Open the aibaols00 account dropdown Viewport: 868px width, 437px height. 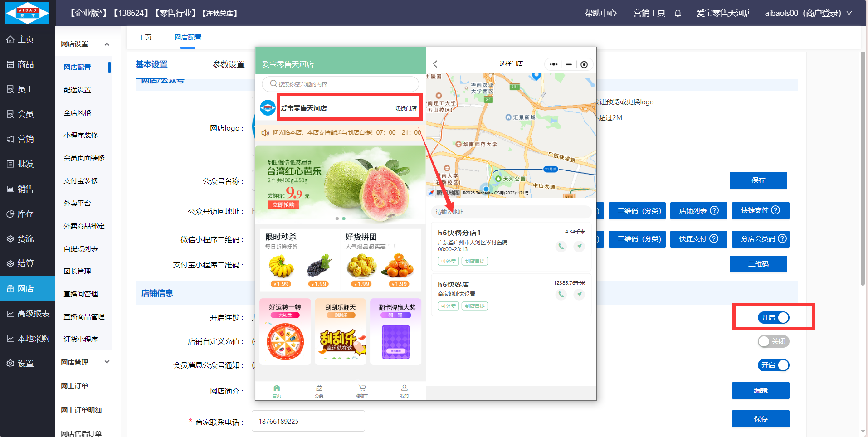click(x=808, y=13)
